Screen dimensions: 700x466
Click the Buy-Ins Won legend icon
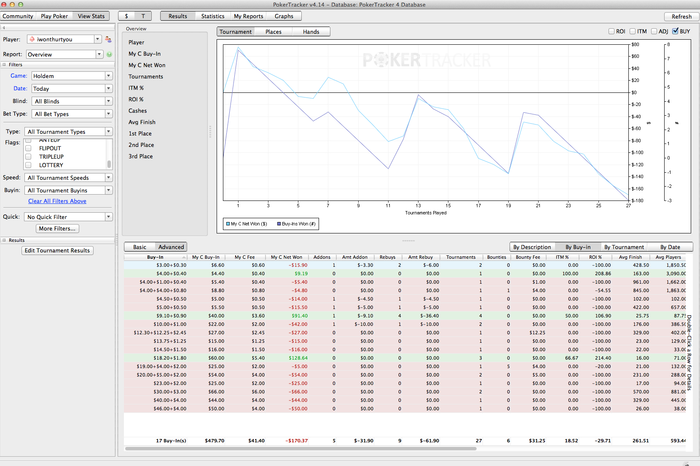(x=277, y=225)
